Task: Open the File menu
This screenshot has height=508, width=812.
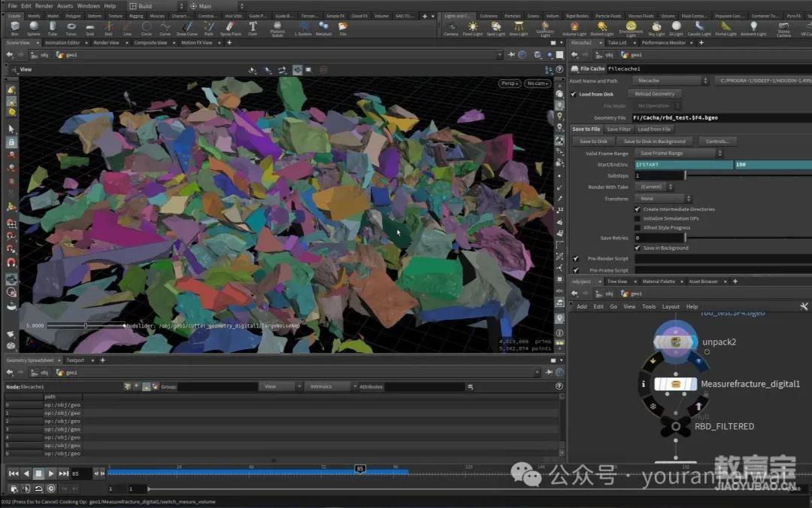Action: point(13,6)
